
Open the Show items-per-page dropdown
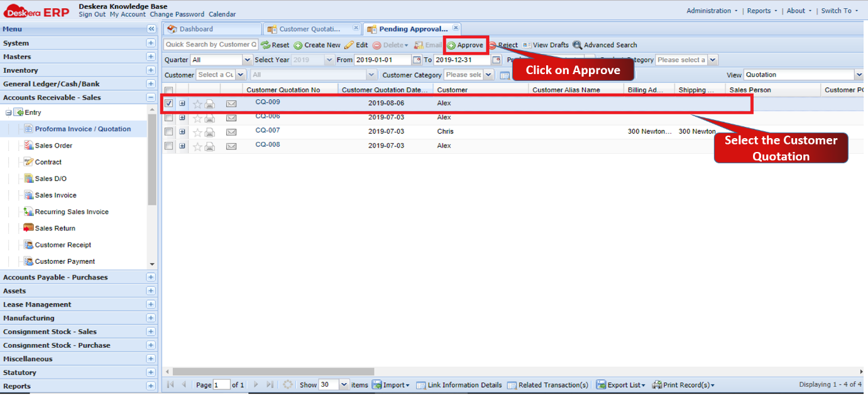click(x=344, y=384)
